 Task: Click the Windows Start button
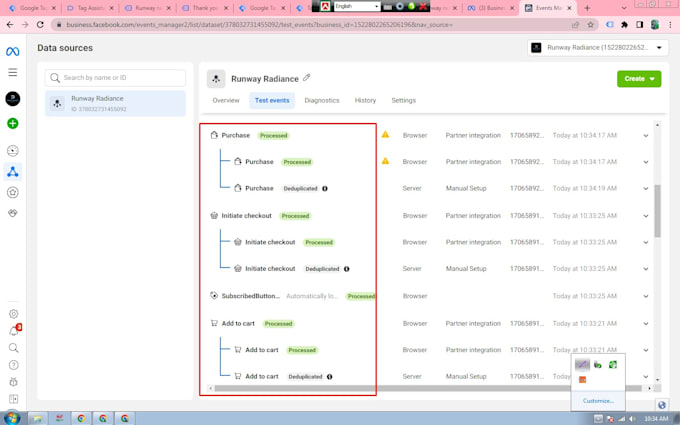click(12, 418)
